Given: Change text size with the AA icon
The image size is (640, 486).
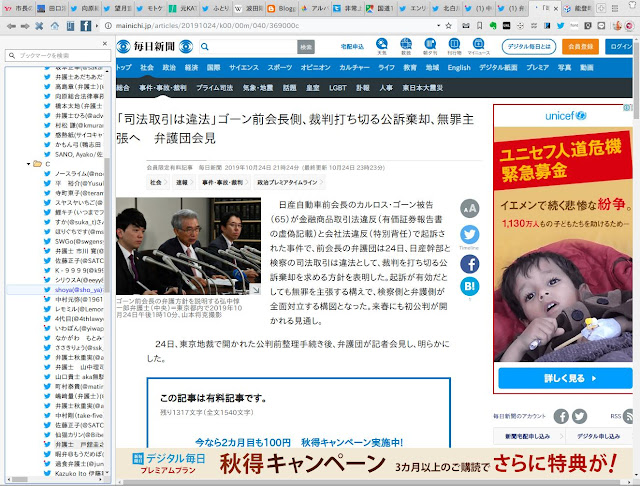Looking at the screenshot, I should (470, 209).
